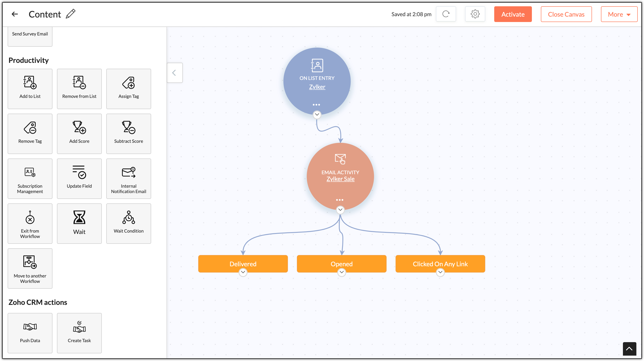Screen dimensions: 644x361
Task: Expand chevron below Email Activity node
Action: coord(340,210)
